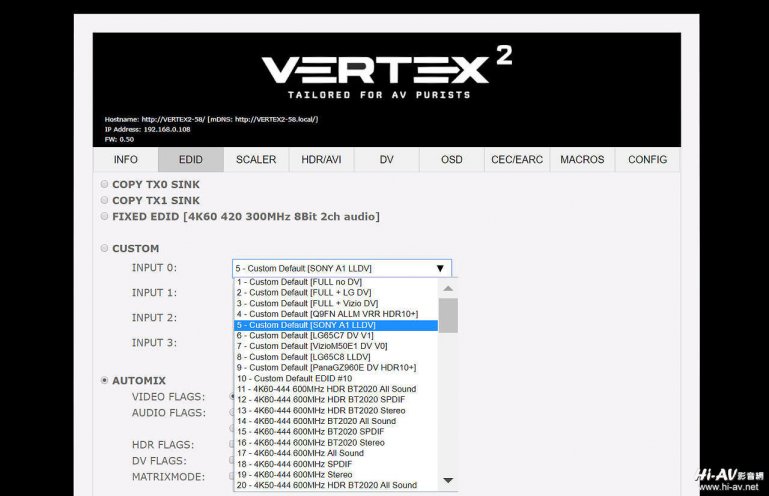The height and width of the screenshot is (496, 769).
Task: Open the MACROS tab
Action: (x=582, y=160)
